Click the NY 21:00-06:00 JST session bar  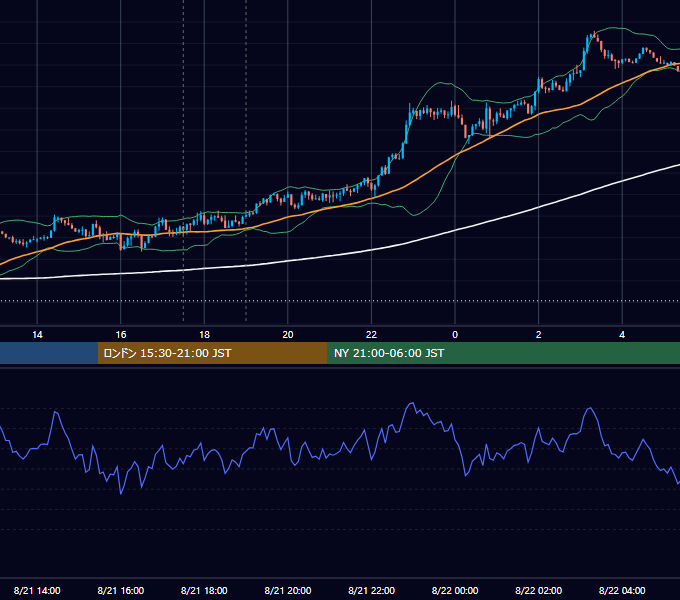pyautogui.click(x=503, y=353)
